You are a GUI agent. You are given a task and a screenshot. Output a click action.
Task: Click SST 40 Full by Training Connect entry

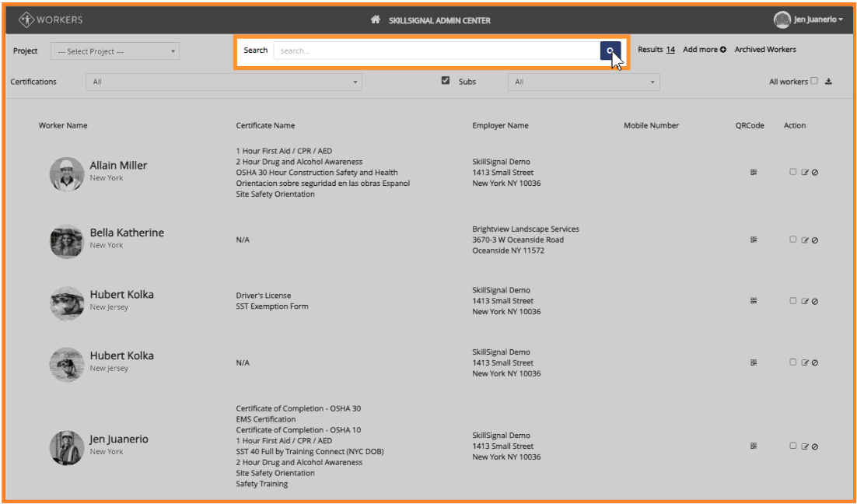[310, 452]
